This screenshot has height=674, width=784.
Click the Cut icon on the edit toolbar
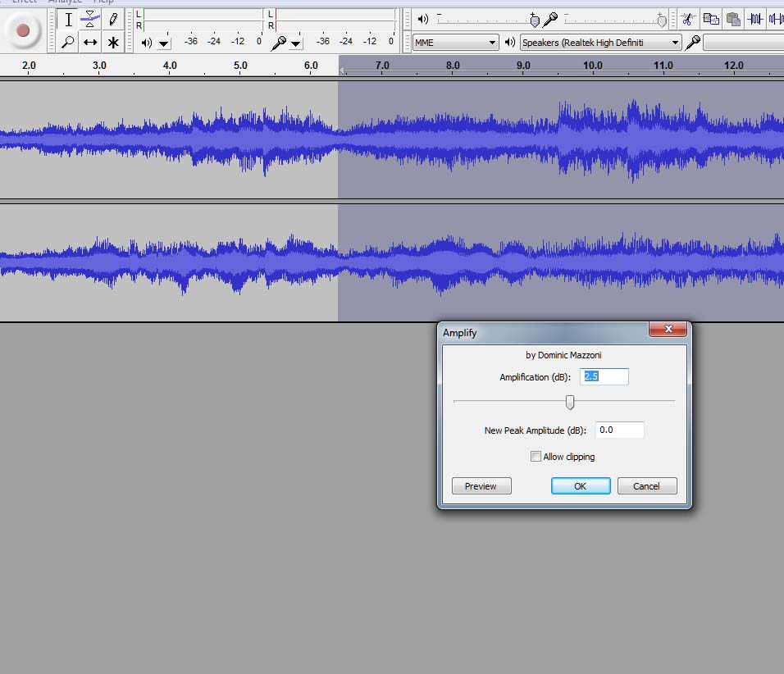(686, 19)
